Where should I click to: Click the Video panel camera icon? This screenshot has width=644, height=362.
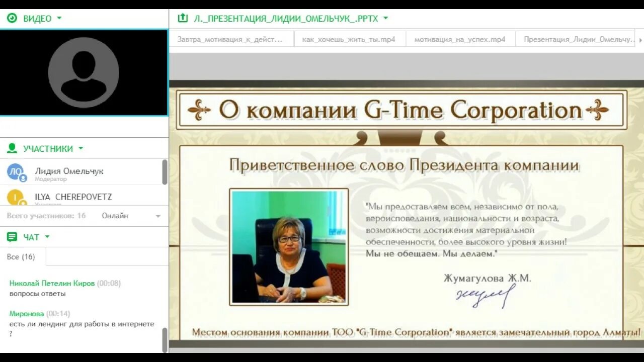[12, 19]
